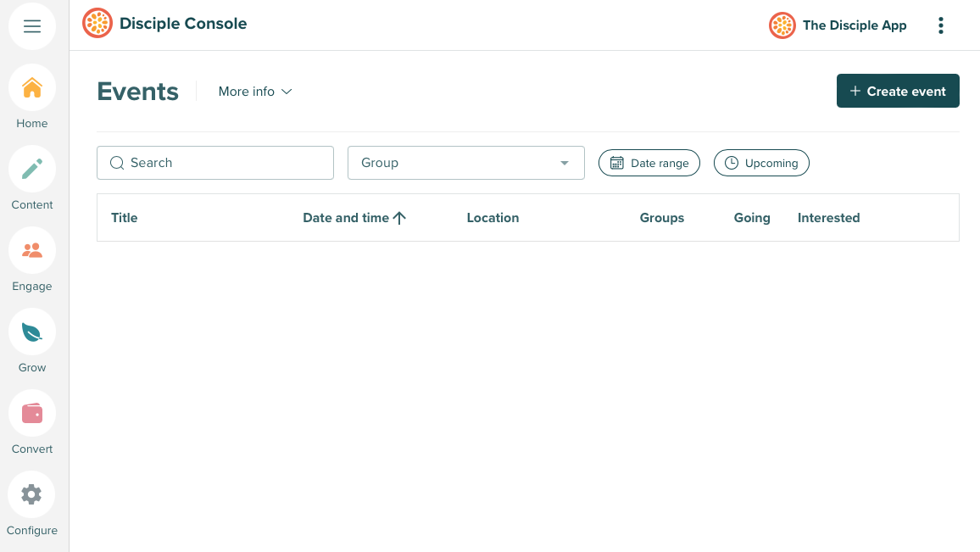The width and height of the screenshot is (980, 552).
Task: Open the hamburger menu in the sidebar
Action: pos(32,26)
